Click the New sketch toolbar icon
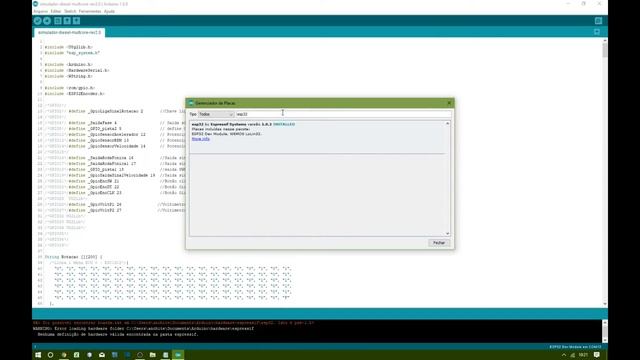The width and height of the screenshot is (640, 360). (58, 21)
